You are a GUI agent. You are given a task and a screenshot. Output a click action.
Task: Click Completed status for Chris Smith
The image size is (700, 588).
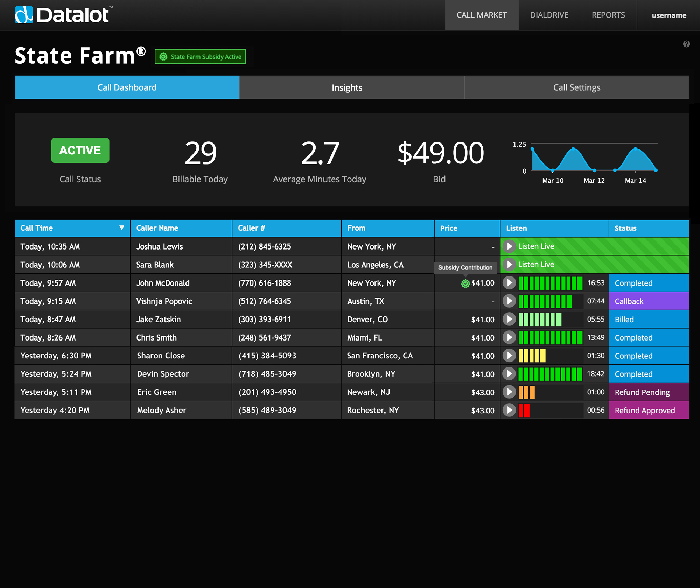point(649,337)
